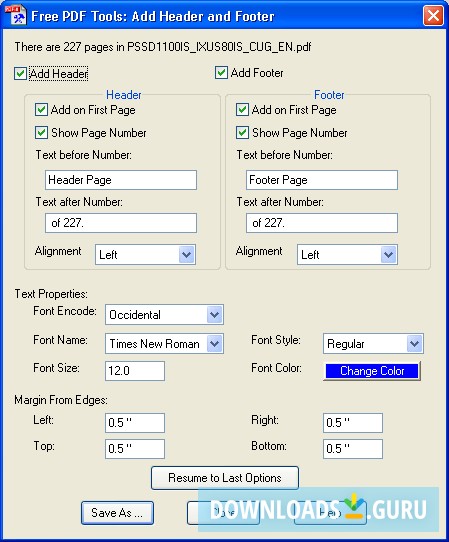Uncheck the Add Header checkbox

coord(20,73)
